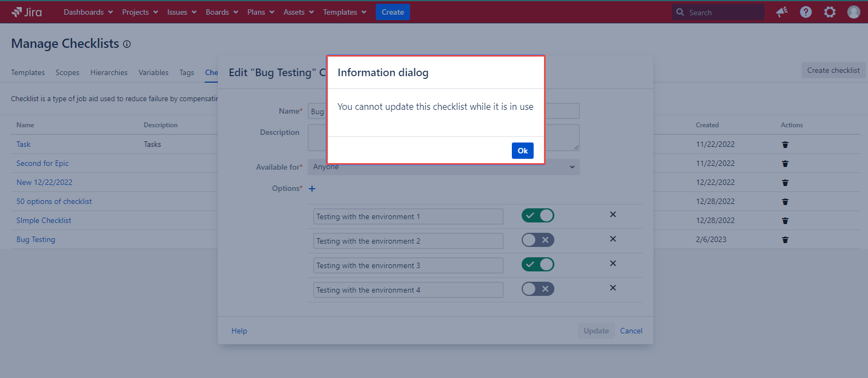Delete the Task checklist with trash icon
This screenshot has height=378, width=868.
[x=785, y=145]
